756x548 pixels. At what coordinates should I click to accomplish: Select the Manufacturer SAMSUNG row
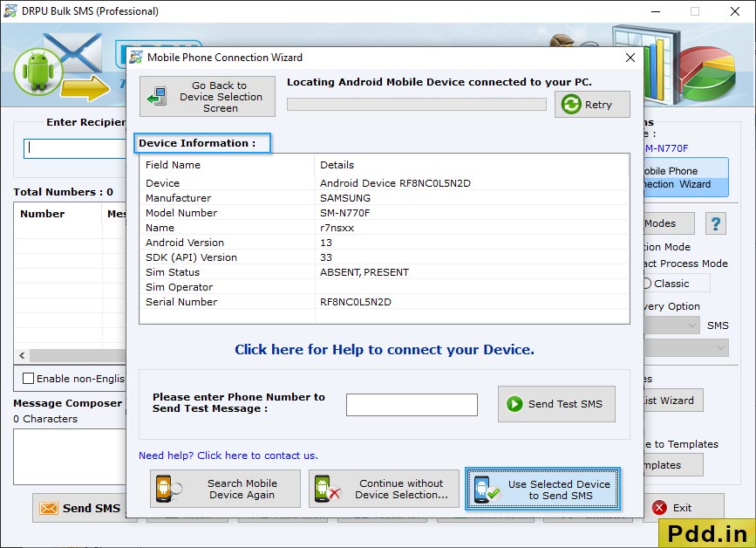(x=384, y=198)
